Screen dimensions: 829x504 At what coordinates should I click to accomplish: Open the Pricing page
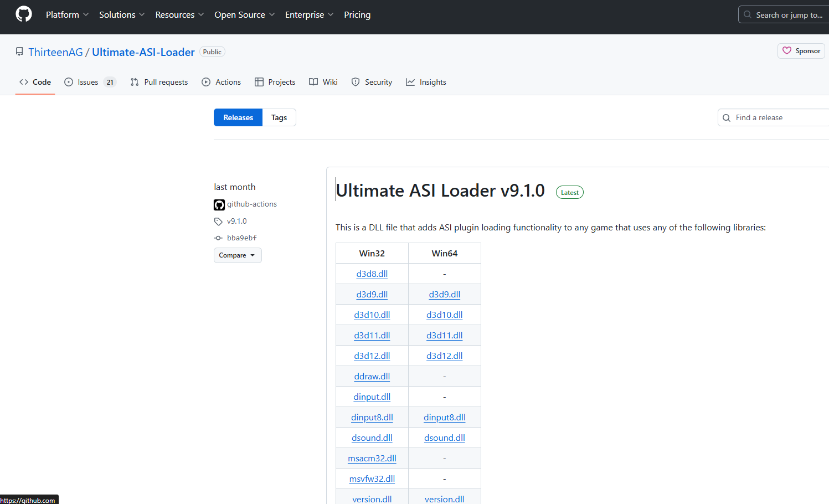pos(357,14)
